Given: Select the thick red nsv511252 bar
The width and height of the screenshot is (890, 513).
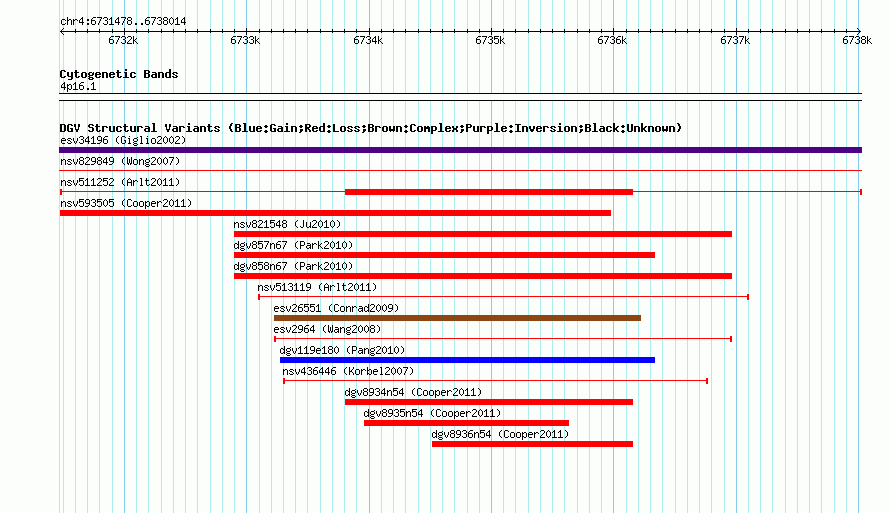Looking at the screenshot, I should point(489,192).
